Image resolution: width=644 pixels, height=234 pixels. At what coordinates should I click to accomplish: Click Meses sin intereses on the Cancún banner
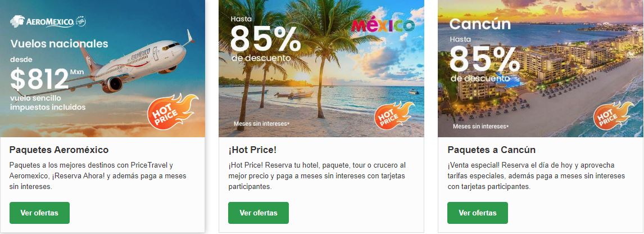(x=480, y=126)
